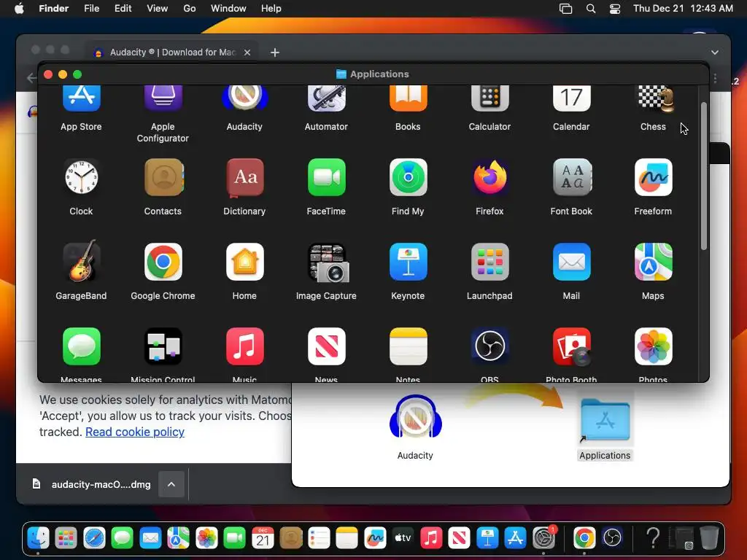The width and height of the screenshot is (747, 560).
Task: Select the Dictionary app icon
Action: point(244,177)
